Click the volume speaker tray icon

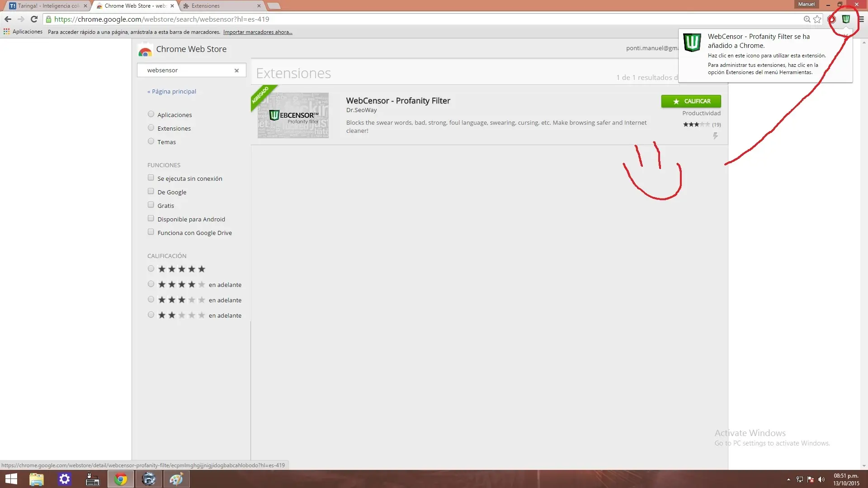[x=821, y=479]
